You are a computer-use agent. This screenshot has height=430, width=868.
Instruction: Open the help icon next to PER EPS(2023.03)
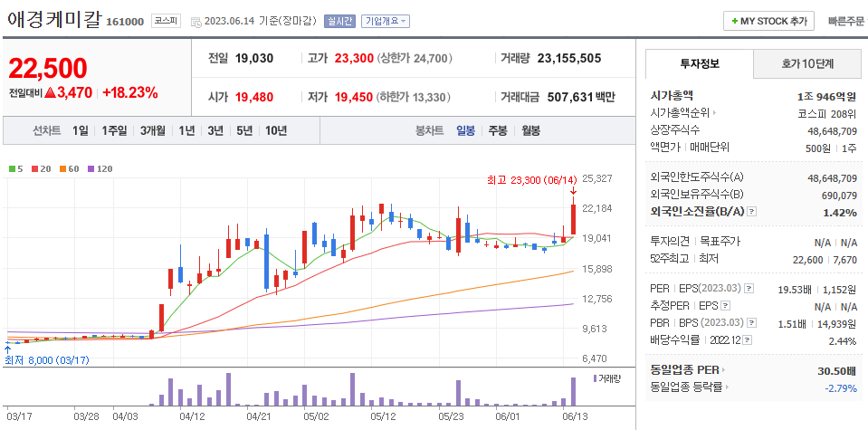click(x=749, y=289)
